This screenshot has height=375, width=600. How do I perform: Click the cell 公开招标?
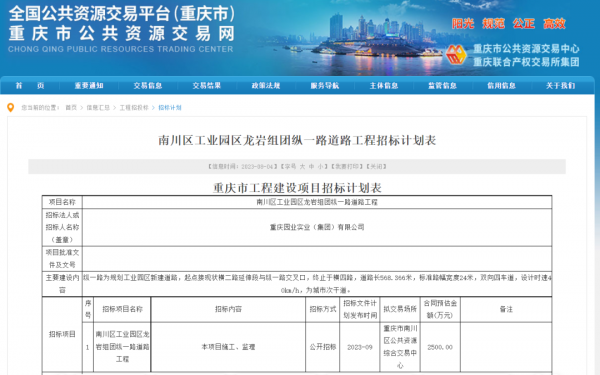[x=323, y=347]
